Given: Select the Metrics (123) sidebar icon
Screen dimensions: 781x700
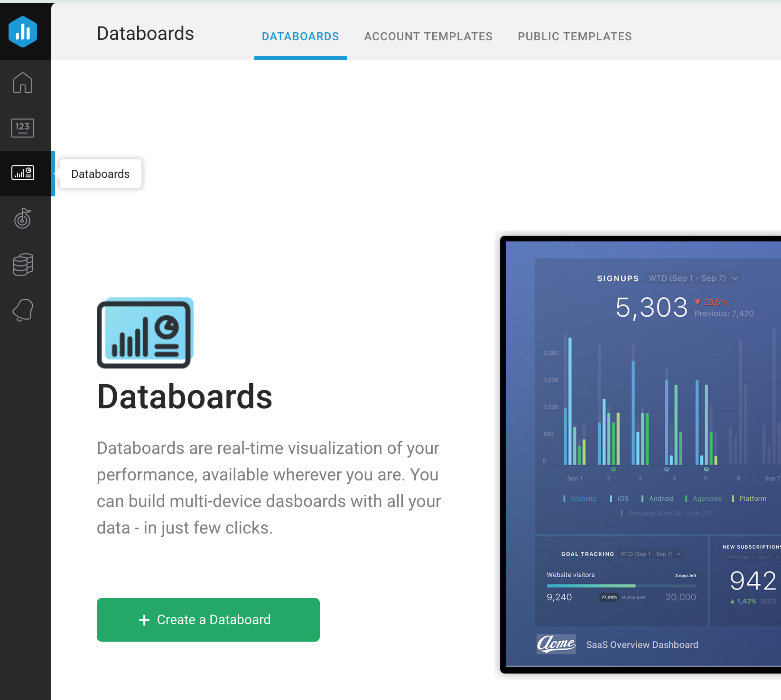Looking at the screenshot, I should (x=22, y=128).
